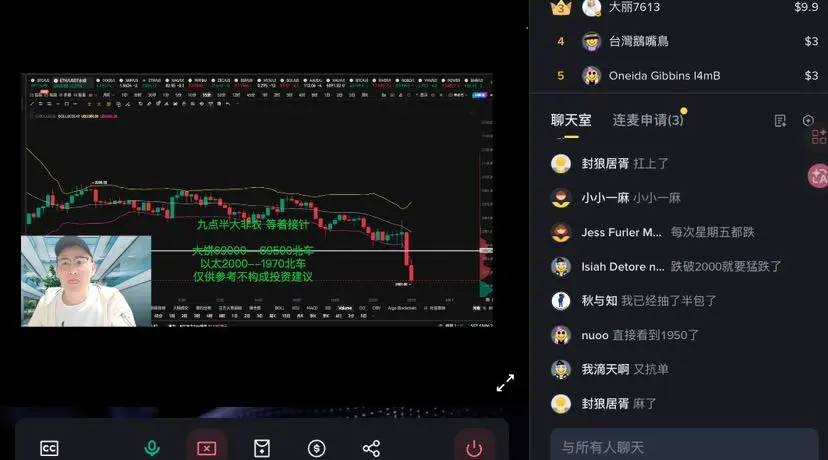
Task: Click the circular target icon near chat tabs
Action: pyautogui.click(x=808, y=120)
